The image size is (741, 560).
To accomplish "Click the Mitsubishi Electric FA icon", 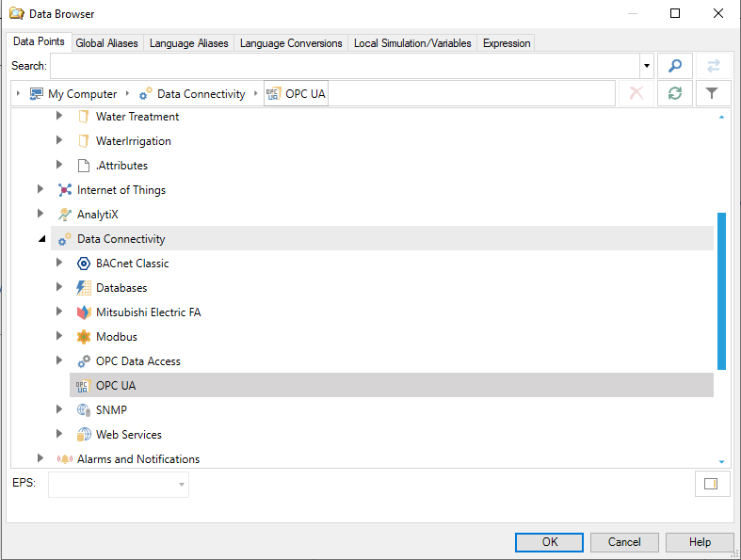I will pyautogui.click(x=84, y=312).
